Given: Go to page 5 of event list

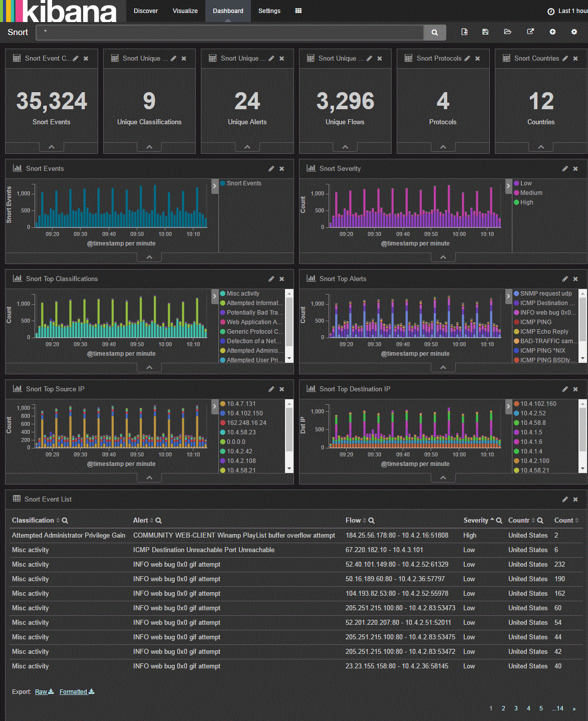Looking at the screenshot, I should [541, 708].
